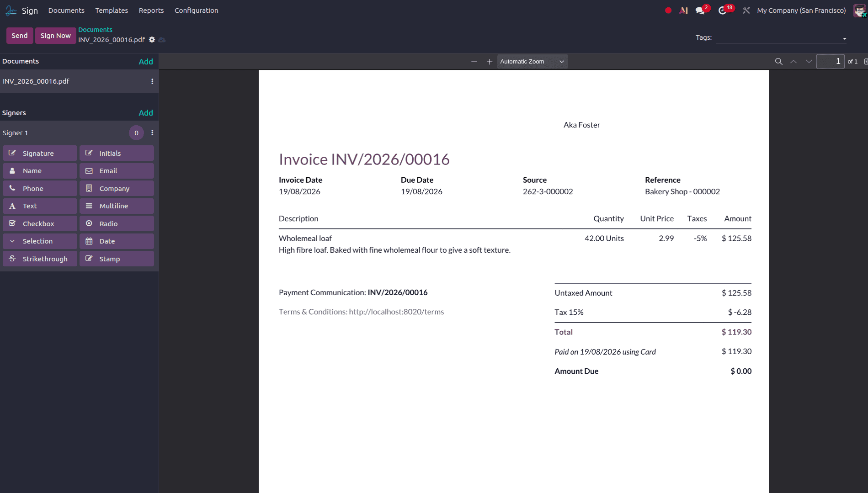Image resolution: width=868 pixels, height=493 pixels.
Task: Add a Signature field
Action: 40,153
